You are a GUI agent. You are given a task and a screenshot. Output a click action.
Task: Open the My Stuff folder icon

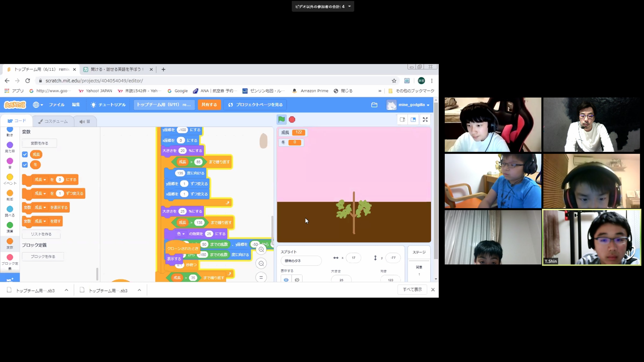pos(374,105)
